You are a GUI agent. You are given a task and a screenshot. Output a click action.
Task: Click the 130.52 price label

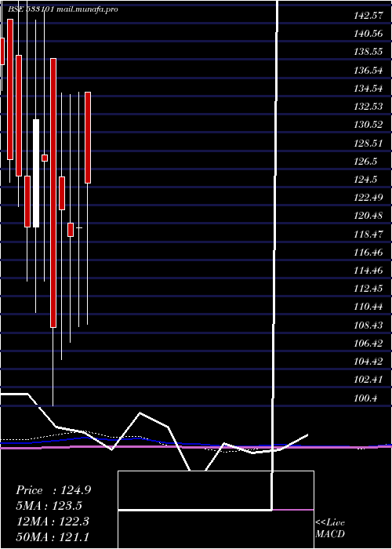[368, 125]
